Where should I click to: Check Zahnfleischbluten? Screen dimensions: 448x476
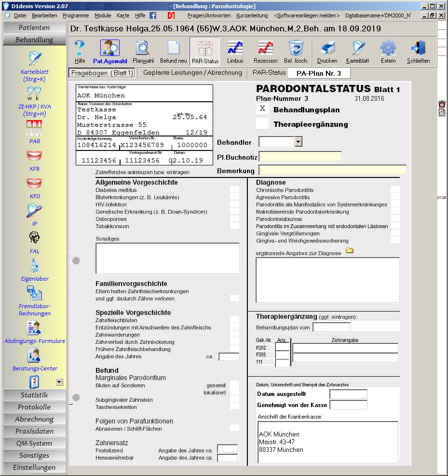point(234,320)
